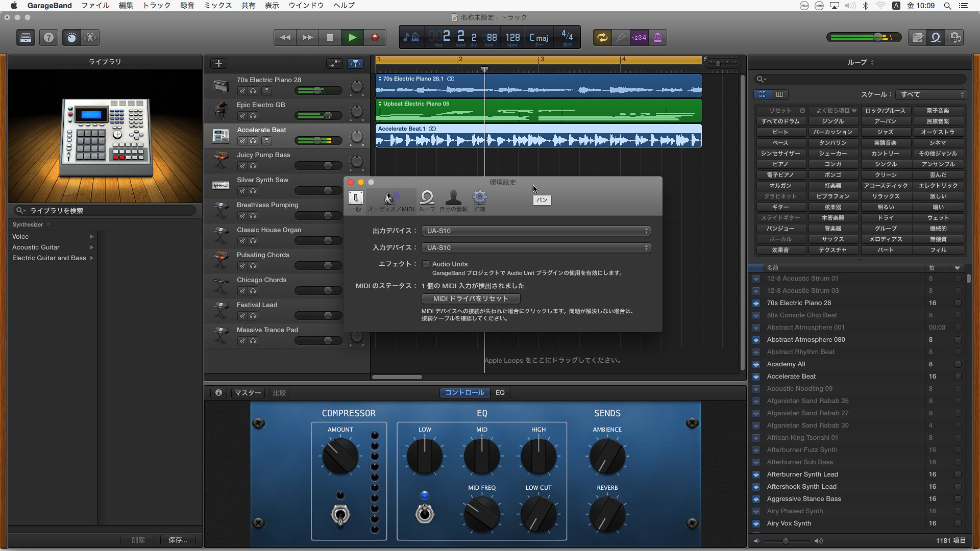
Task: Open the Loops panel title dropdown
Action: pos(861,62)
